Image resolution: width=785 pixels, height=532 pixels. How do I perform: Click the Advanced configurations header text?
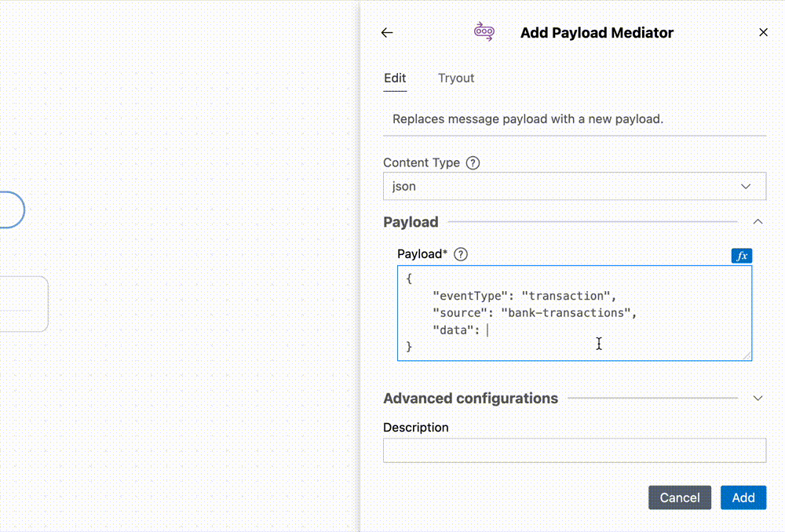click(x=469, y=398)
